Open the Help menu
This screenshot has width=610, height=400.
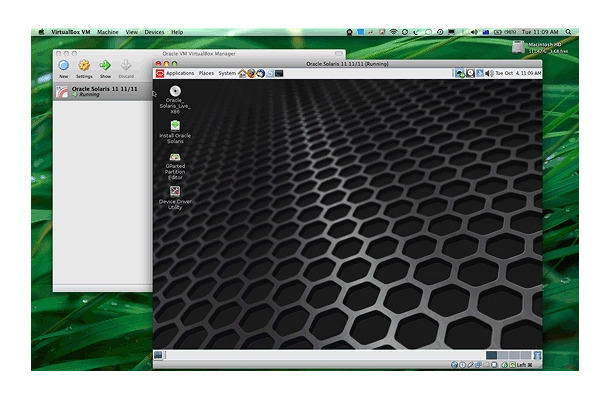(177, 32)
